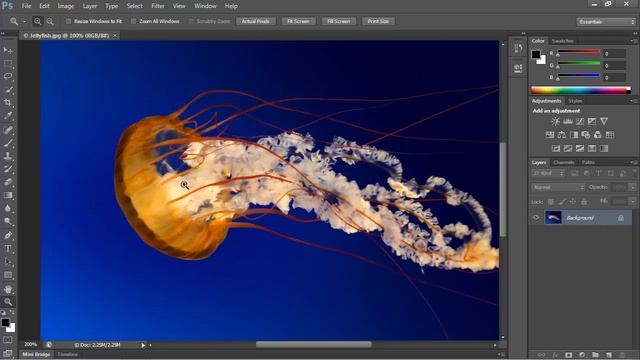
Task: Enable Zoom All Windows checkbox
Action: [133, 21]
